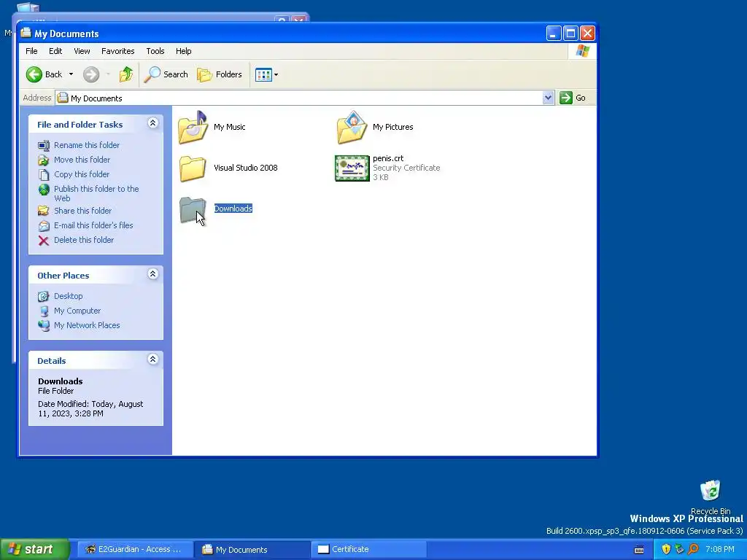
Task: Click the Publish to Web globe icon
Action: point(44,190)
